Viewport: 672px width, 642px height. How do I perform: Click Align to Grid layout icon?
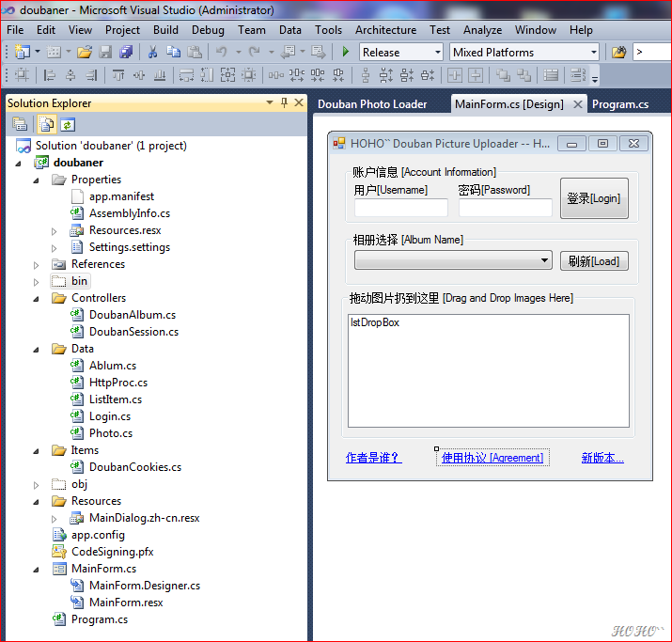pos(22,75)
